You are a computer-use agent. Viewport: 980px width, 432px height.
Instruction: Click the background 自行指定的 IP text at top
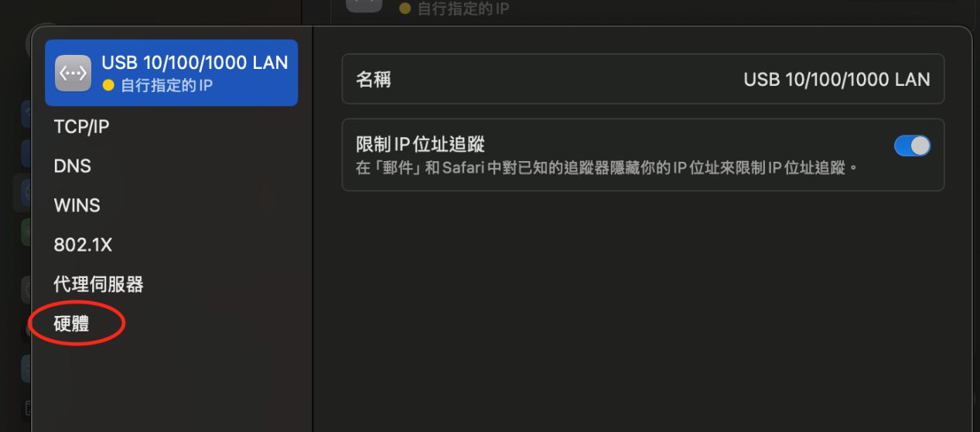(x=463, y=9)
